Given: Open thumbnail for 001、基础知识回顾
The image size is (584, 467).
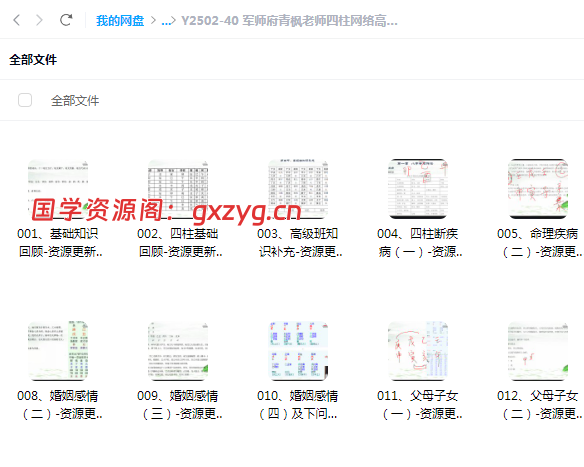Looking at the screenshot, I should click(x=58, y=189).
